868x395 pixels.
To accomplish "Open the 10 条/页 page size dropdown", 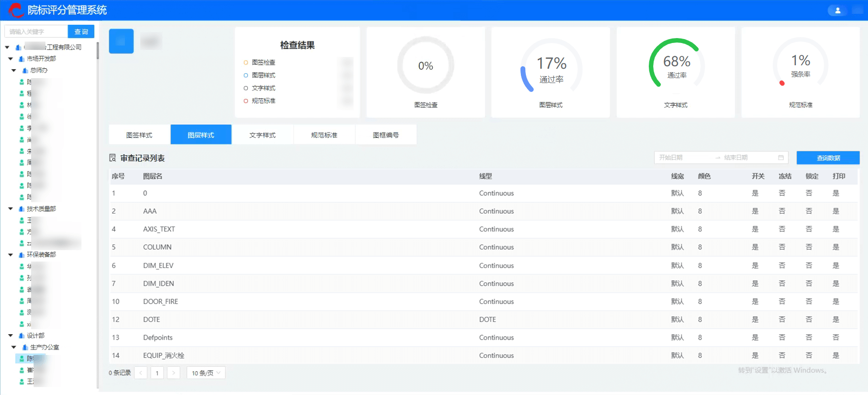I will (206, 373).
